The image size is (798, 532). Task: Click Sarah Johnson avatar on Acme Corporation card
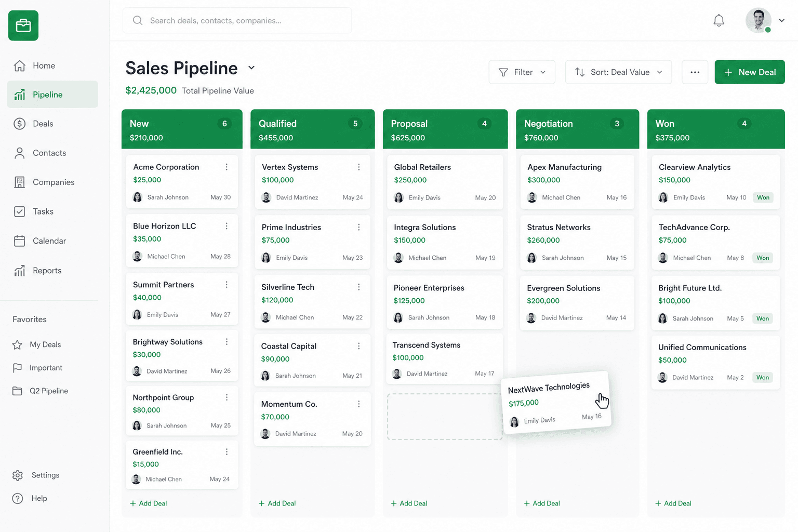(x=138, y=197)
